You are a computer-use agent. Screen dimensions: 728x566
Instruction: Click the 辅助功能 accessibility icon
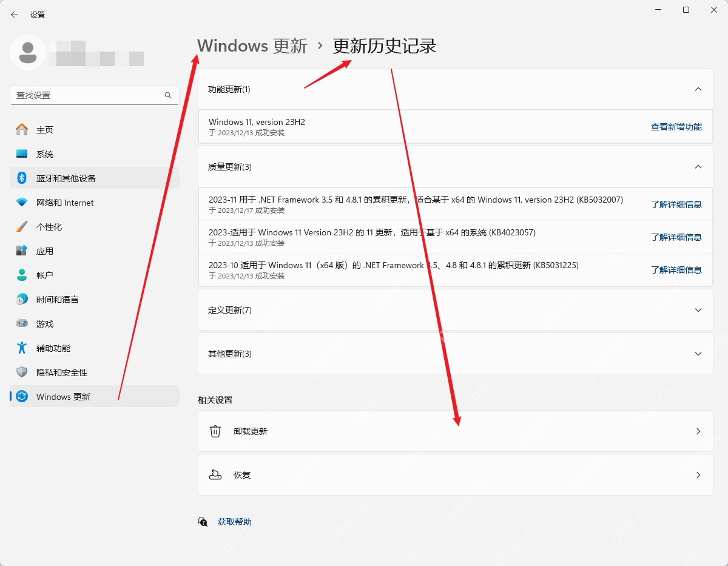coord(22,348)
